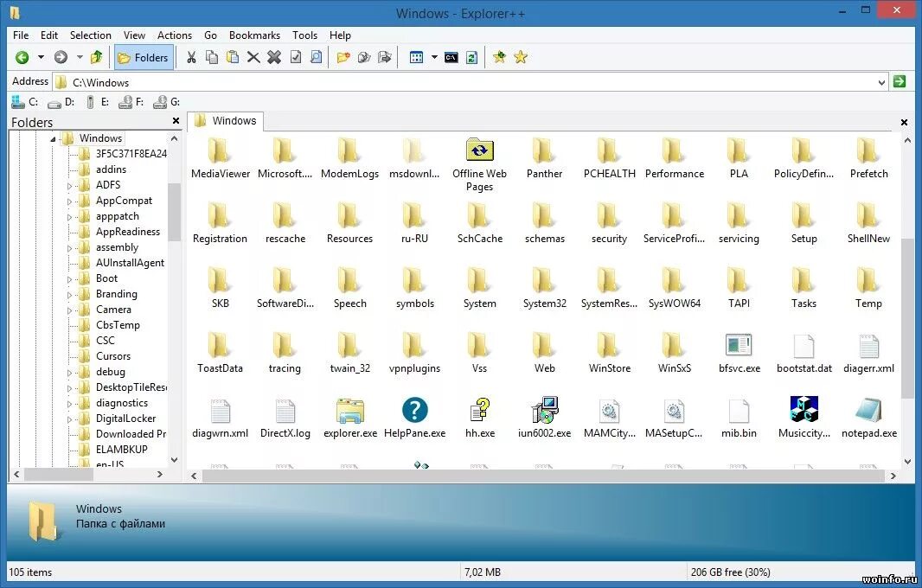Click the bold X permanent delete icon
The image size is (922, 588).
[274, 57]
